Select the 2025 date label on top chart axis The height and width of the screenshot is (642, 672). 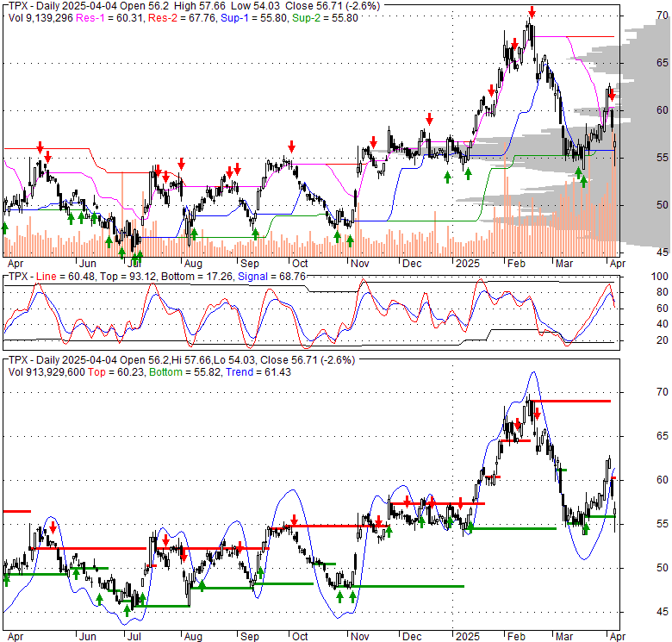click(467, 263)
